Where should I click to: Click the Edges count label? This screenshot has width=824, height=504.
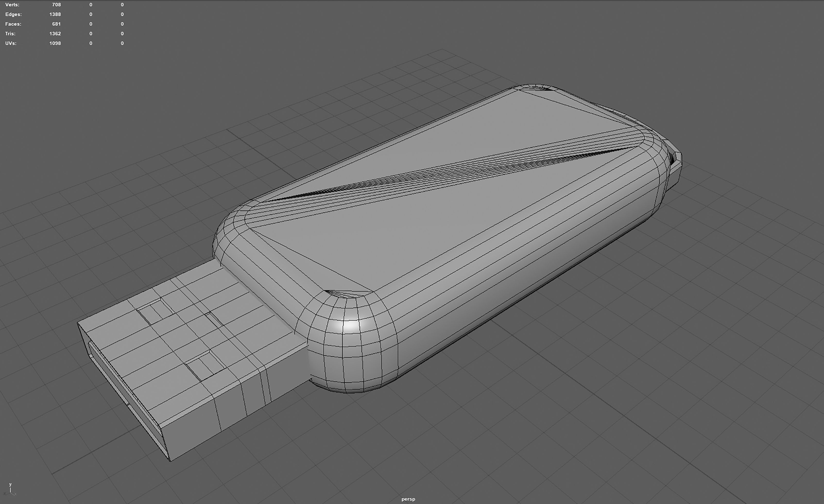13,14
